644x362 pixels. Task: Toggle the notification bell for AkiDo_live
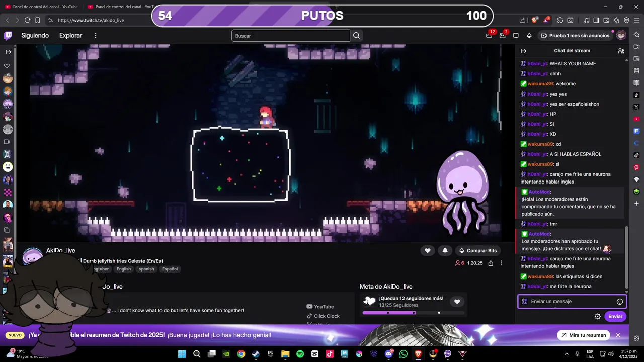[445, 250]
